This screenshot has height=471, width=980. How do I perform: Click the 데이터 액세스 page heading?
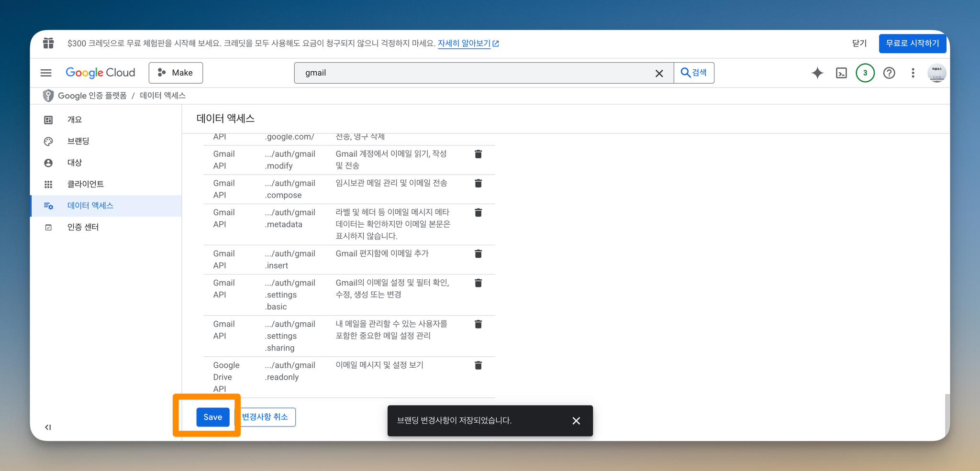[x=225, y=119]
